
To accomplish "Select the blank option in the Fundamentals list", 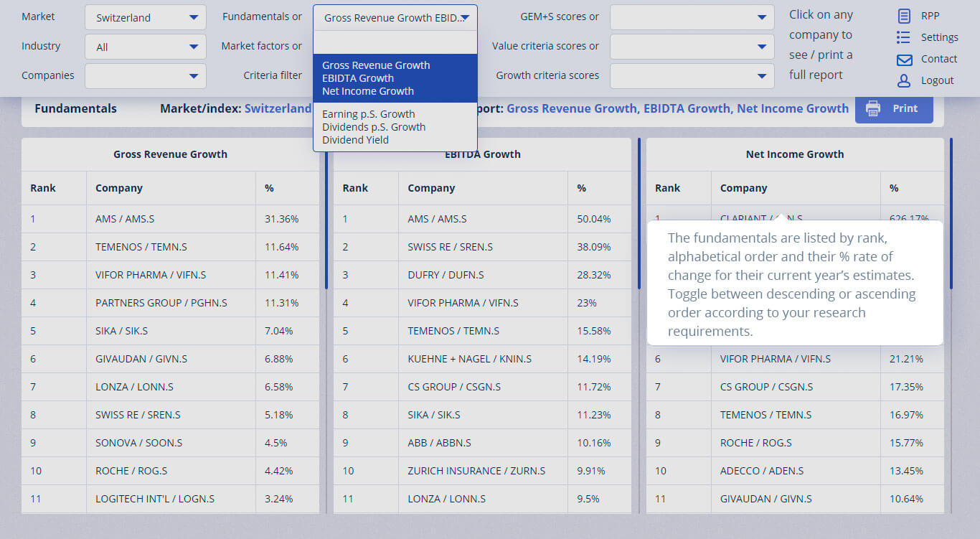I will [395, 43].
